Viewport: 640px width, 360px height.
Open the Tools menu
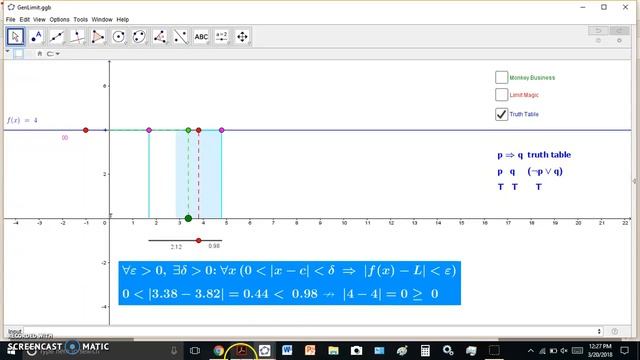click(81, 20)
